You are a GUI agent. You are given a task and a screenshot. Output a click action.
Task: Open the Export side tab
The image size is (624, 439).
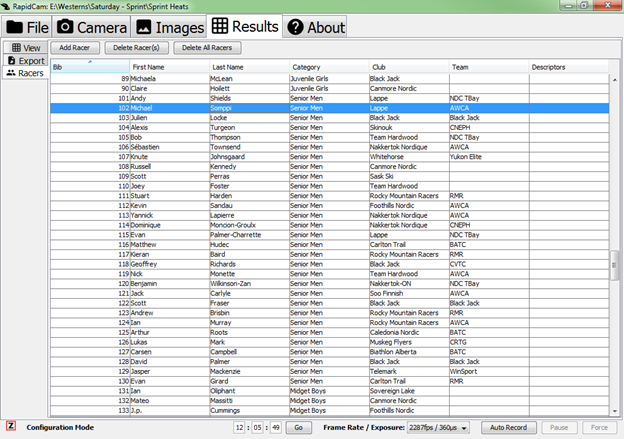pos(25,60)
